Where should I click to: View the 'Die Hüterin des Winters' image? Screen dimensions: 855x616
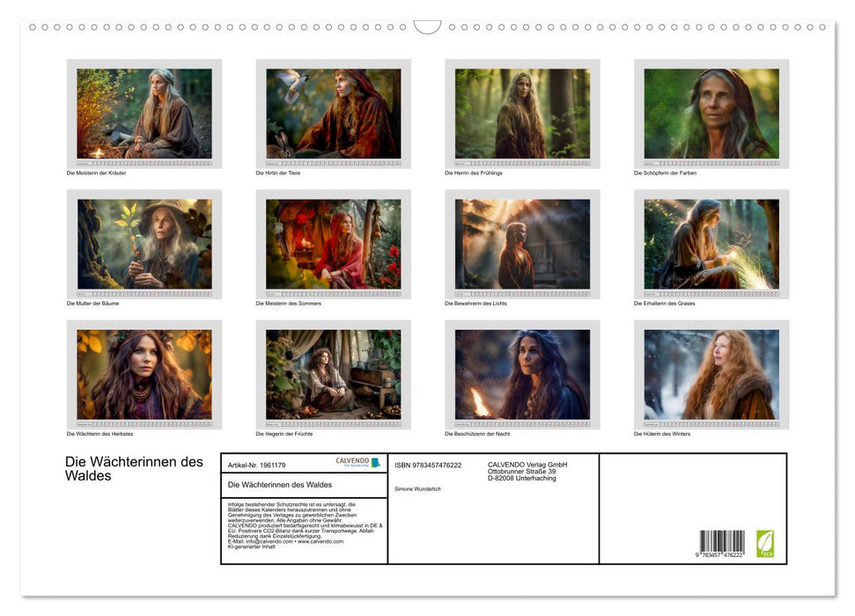tap(711, 374)
